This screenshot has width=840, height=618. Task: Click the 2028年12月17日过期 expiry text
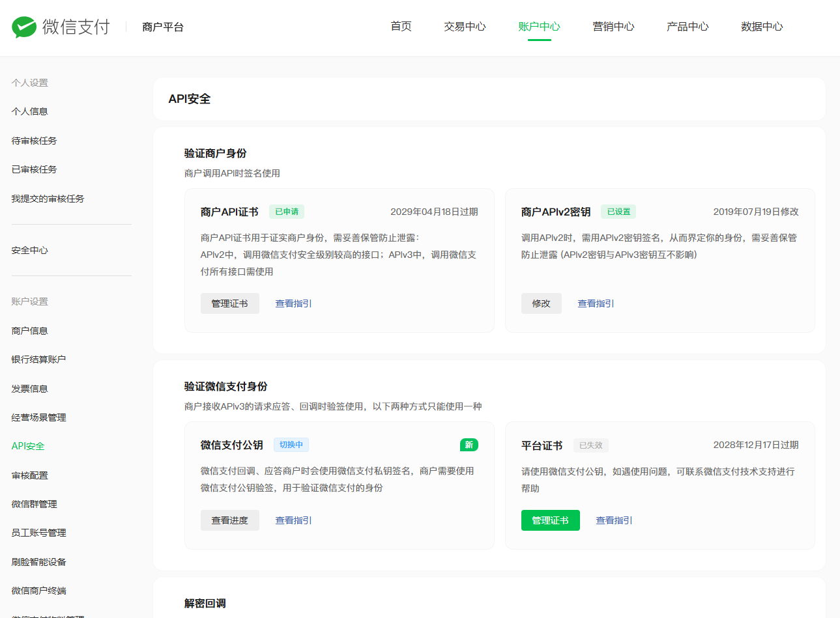[756, 445]
